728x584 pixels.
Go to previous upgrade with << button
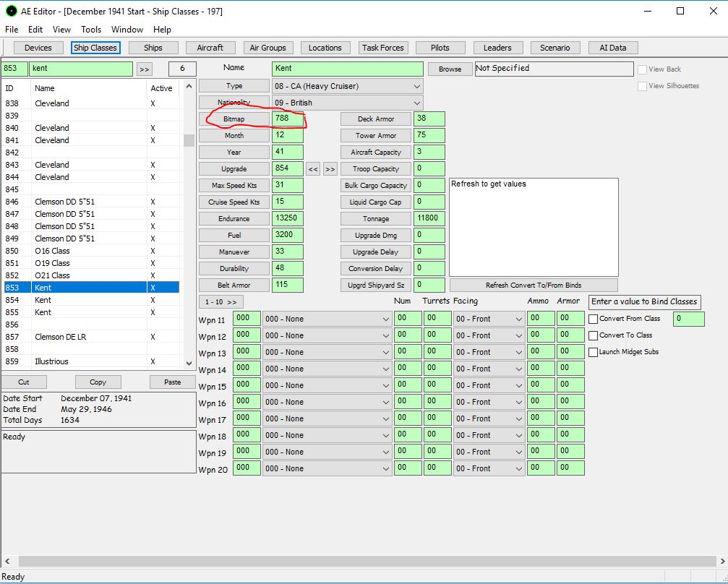[313, 169]
